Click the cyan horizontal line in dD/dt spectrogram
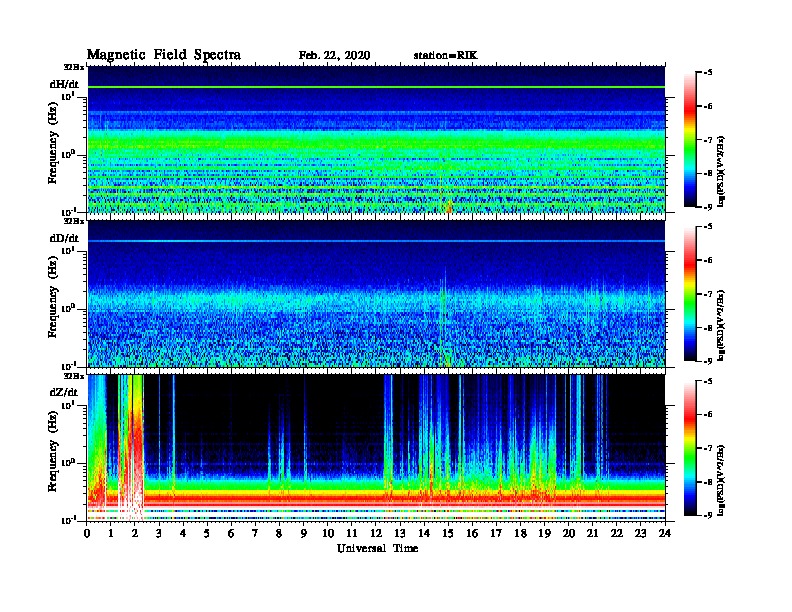 click(x=376, y=241)
